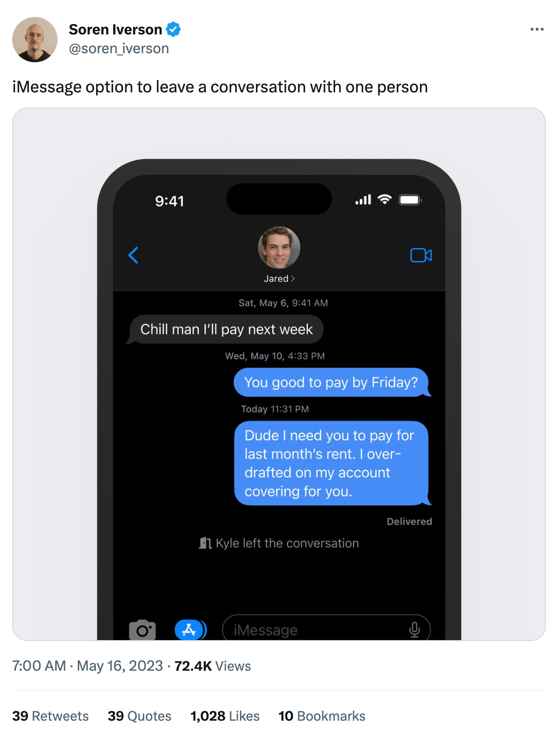
Task: Start a FaceTime video call icon
Action: (x=421, y=255)
